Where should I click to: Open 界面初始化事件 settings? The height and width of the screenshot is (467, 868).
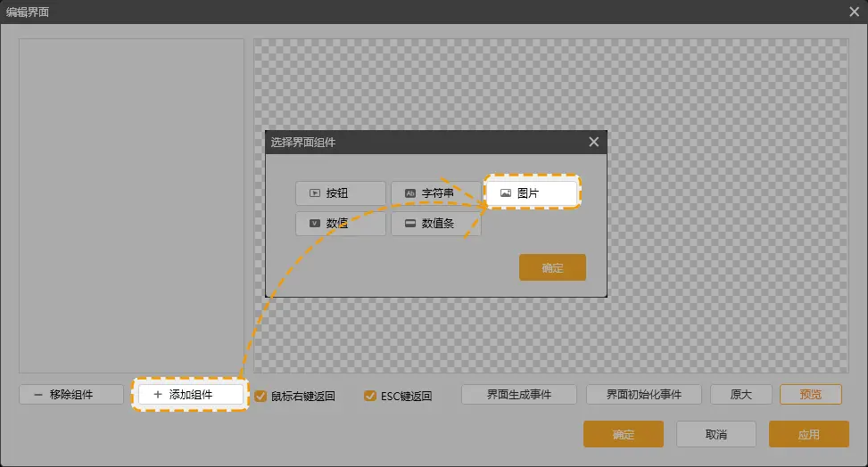pos(643,395)
